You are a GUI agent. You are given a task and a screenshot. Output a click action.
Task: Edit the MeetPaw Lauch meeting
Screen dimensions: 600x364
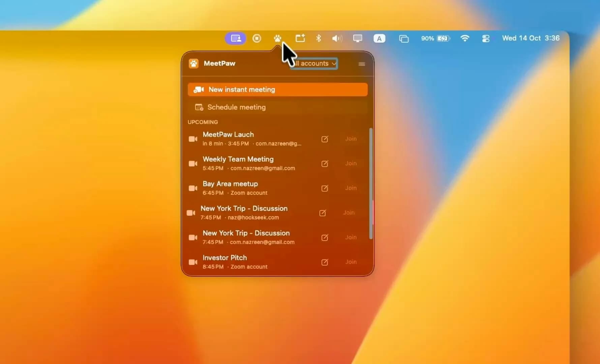[x=325, y=139]
